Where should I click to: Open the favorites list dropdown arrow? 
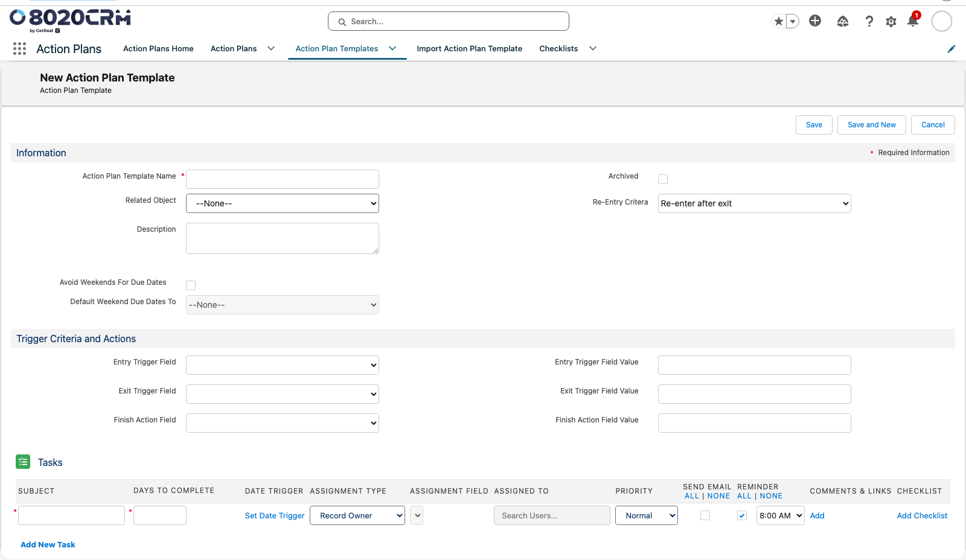pos(793,22)
